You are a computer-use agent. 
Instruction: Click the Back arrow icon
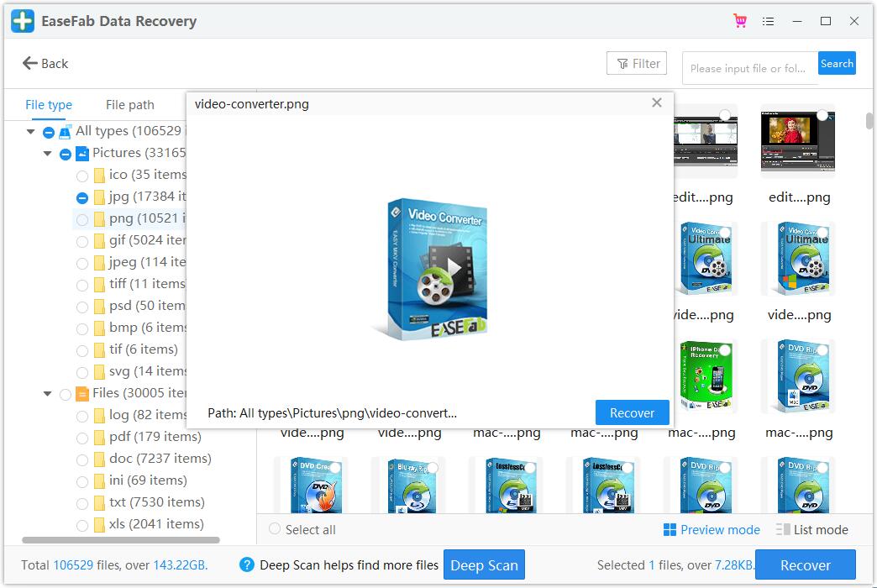[29, 63]
